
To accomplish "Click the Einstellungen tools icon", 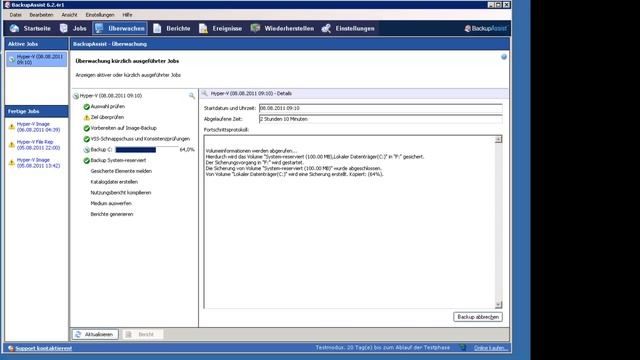I will pos(326,28).
